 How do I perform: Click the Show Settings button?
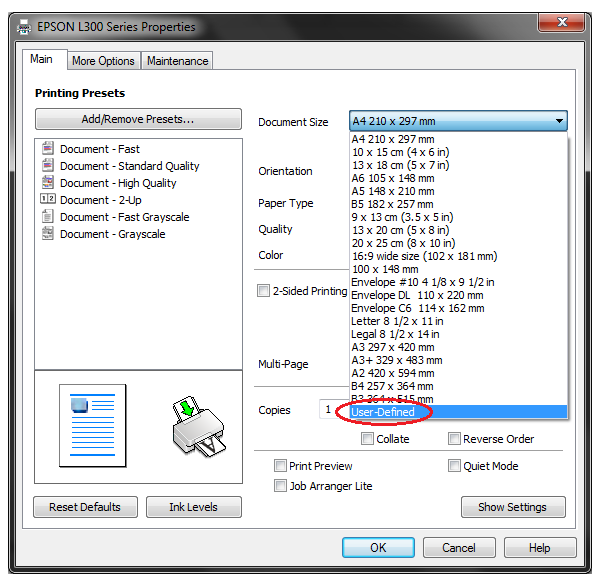[513, 507]
